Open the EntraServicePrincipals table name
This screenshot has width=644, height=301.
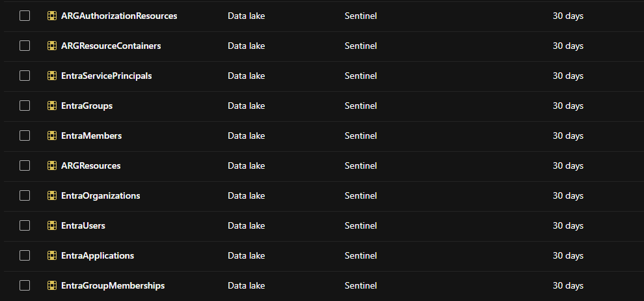point(107,76)
